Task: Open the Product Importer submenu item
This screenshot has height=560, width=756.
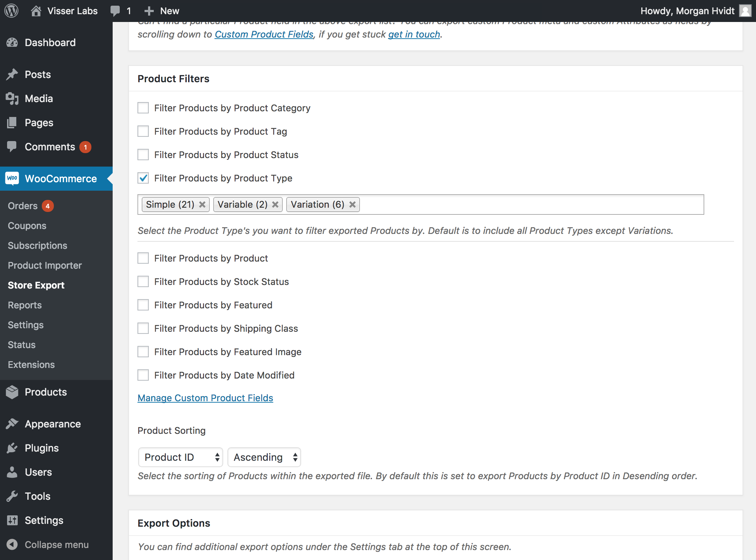Action: (x=45, y=265)
